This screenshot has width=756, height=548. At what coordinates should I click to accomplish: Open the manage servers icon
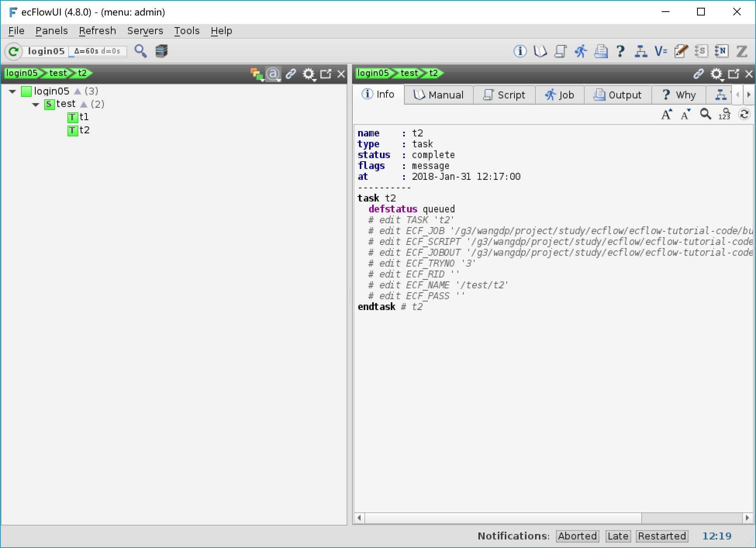[x=161, y=51]
